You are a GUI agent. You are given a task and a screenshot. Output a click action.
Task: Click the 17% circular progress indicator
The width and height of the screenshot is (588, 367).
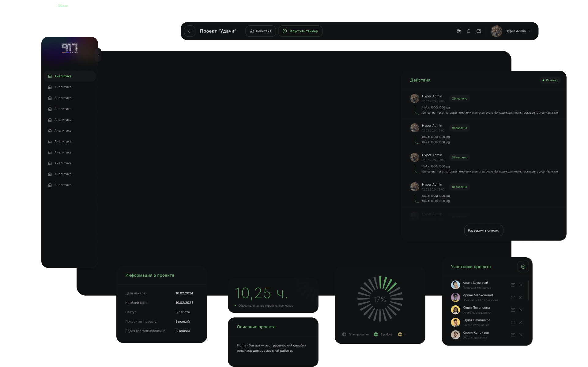pos(380,299)
